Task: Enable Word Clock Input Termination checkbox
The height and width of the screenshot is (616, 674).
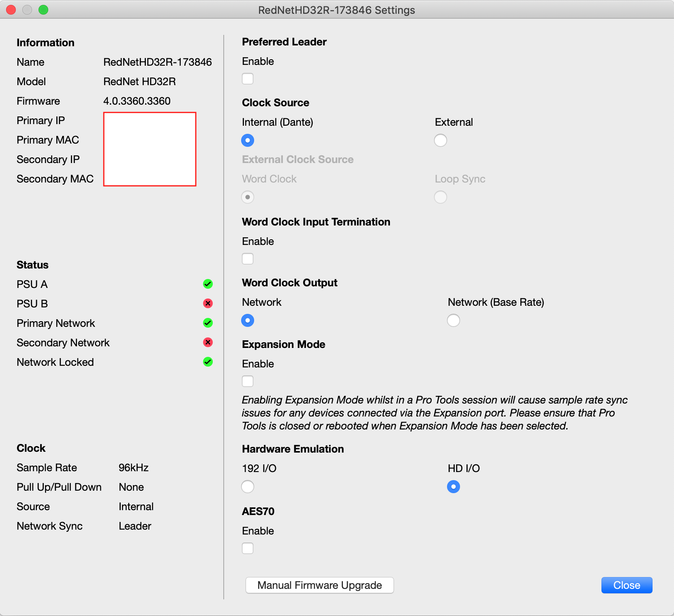Action: tap(248, 259)
